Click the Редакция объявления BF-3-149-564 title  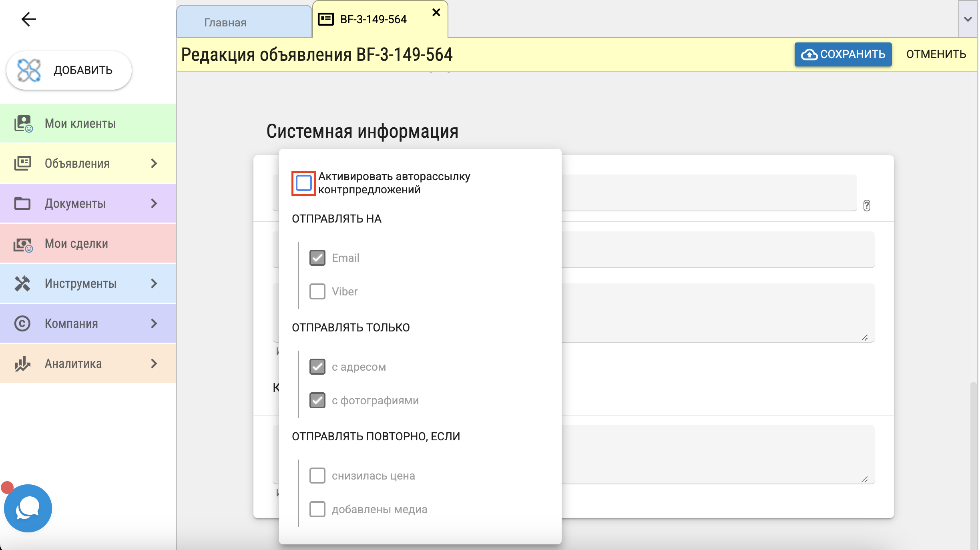[x=317, y=54]
